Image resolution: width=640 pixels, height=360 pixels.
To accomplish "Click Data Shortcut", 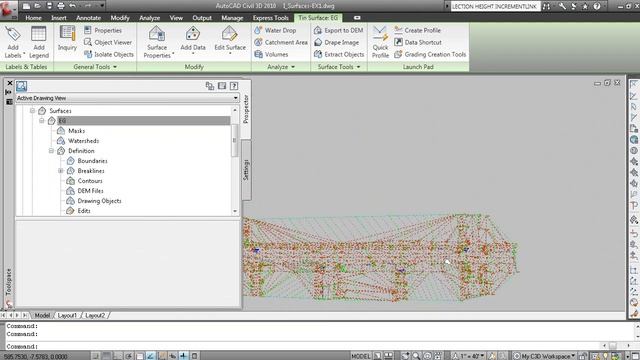I will (x=418, y=42).
